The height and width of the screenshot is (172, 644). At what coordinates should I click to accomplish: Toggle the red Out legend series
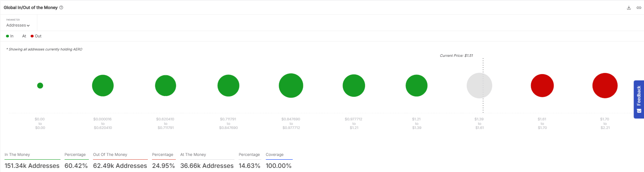click(36, 36)
